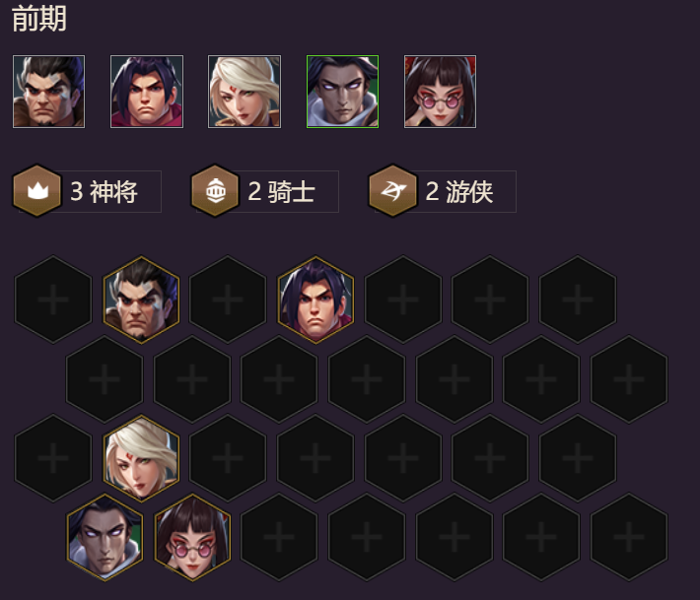Select the blonde woman portrait in top row
Image resolution: width=700 pixels, height=600 pixels.
[245, 92]
